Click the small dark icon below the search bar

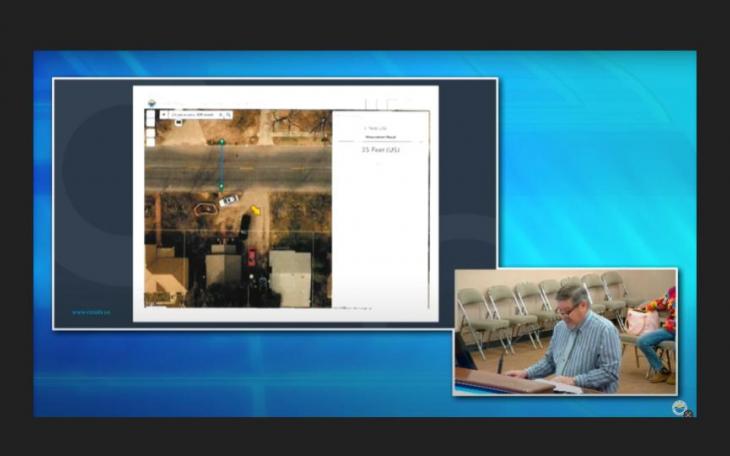(x=177, y=124)
